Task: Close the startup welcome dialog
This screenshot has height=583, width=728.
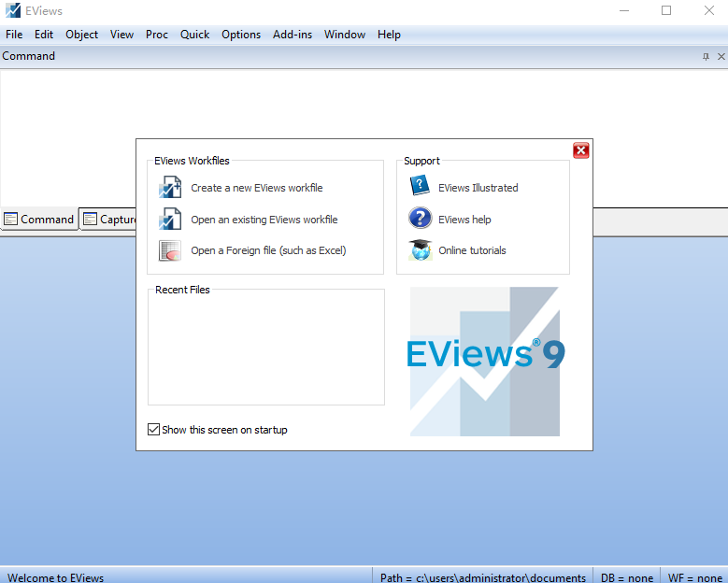Action: 580,150
